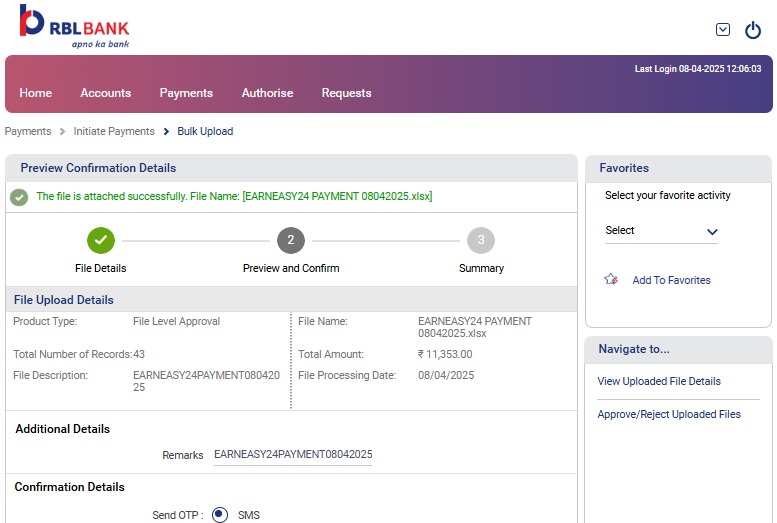Click the File Level Approval value

click(176, 321)
